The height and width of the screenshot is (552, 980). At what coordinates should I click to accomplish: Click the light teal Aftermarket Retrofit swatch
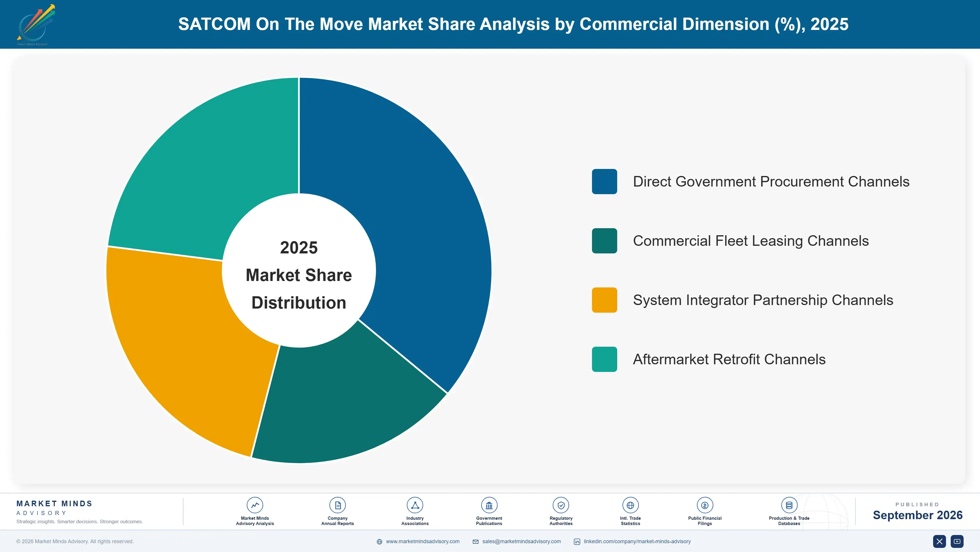coord(604,359)
